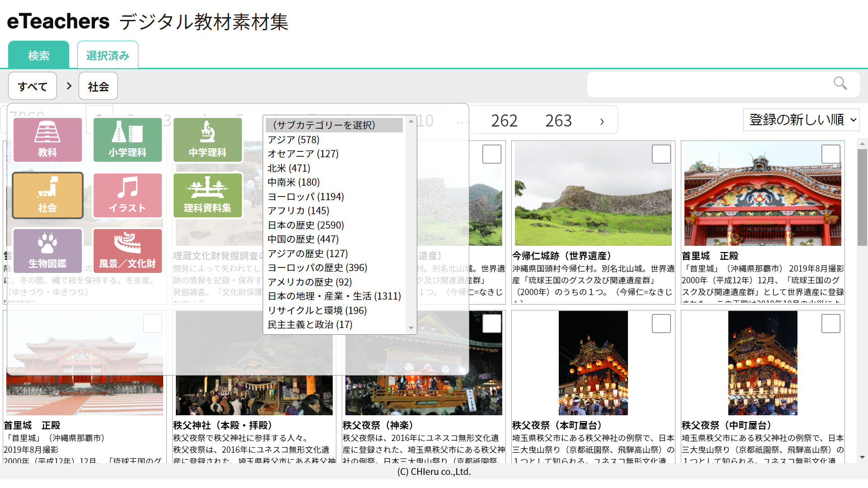This screenshot has height=488, width=868.
Task: Tick the 首里城 正殿 red temple checkbox
Action: pyautogui.click(x=830, y=154)
